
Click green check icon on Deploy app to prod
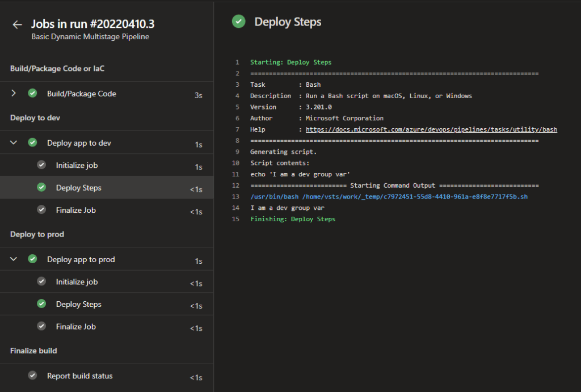[x=32, y=259]
